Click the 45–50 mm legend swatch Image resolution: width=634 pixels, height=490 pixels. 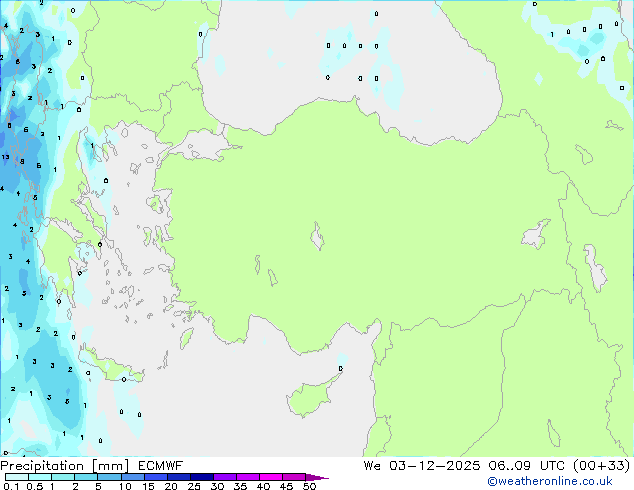coord(294,477)
